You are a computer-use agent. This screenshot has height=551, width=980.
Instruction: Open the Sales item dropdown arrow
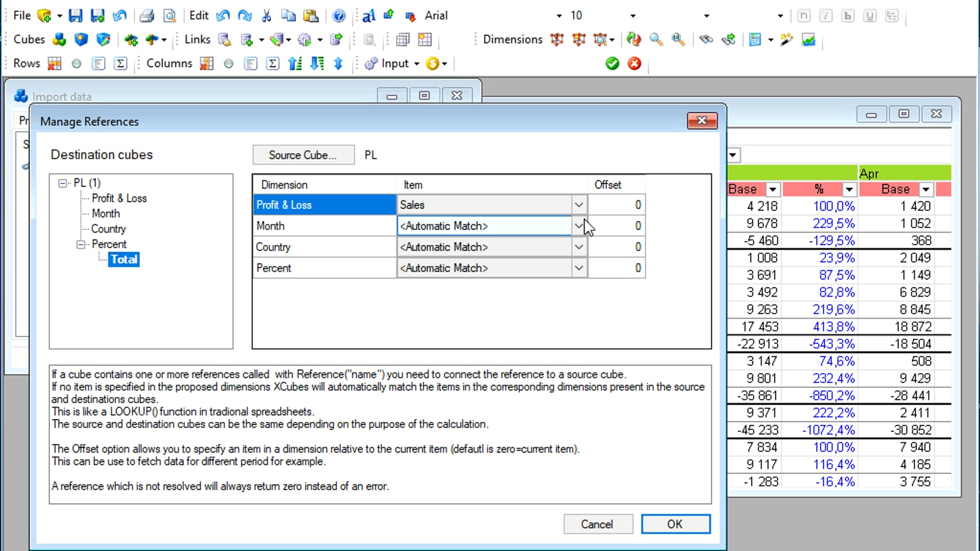[x=578, y=205]
